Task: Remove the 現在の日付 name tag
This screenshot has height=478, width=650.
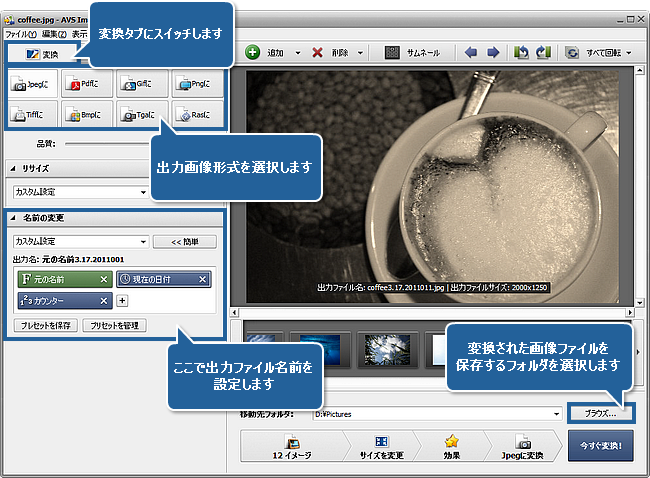Action: [x=202, y=280]
